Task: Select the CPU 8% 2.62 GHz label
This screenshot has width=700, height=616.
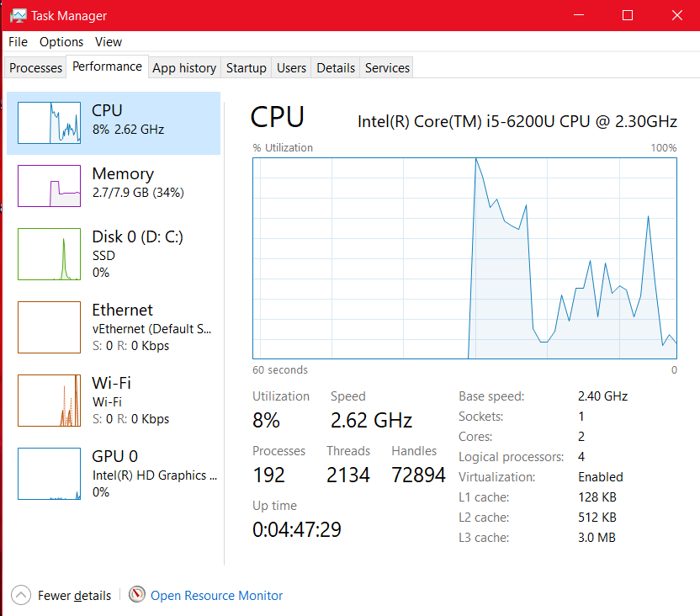Action: (x=128, y=119)
